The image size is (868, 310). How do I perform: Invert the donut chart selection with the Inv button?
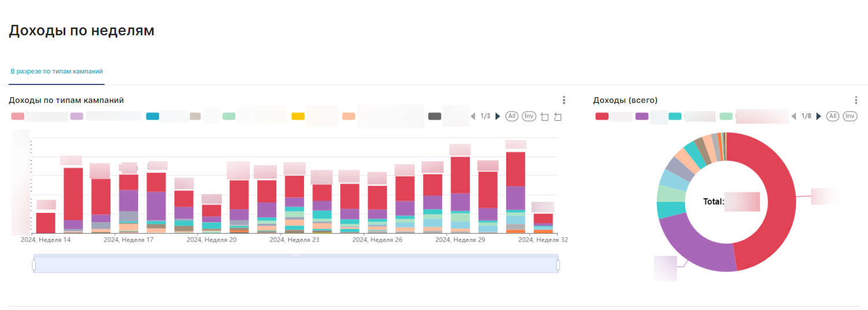850,116
